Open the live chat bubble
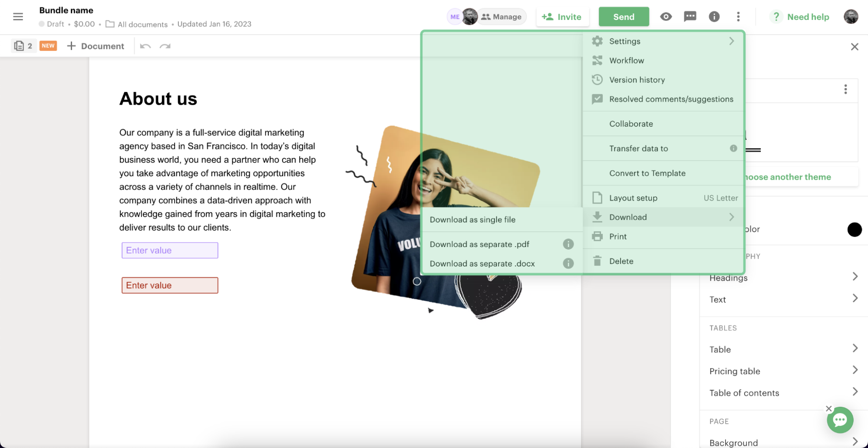Screen dimensions: 868x448 [840, 420]
